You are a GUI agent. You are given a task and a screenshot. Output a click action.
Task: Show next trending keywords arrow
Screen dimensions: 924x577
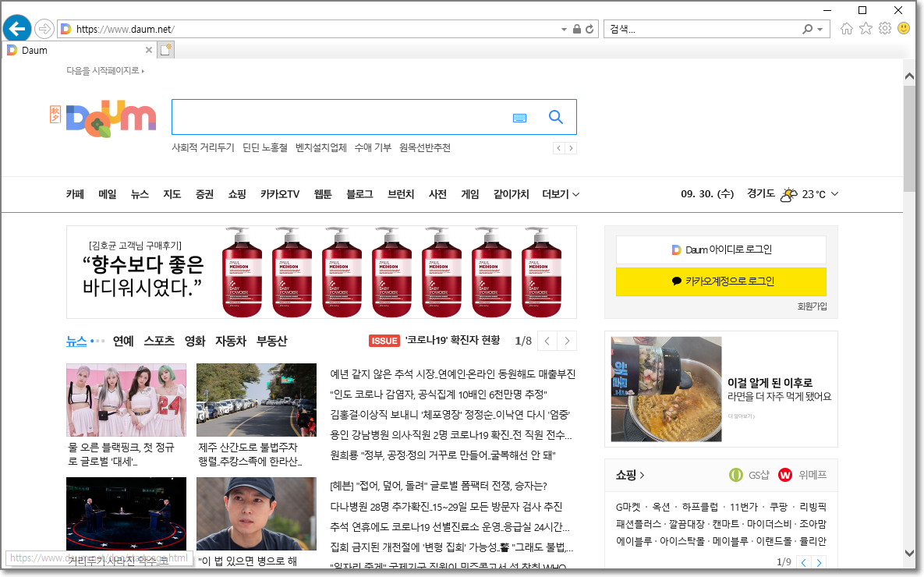coord(571,148)
